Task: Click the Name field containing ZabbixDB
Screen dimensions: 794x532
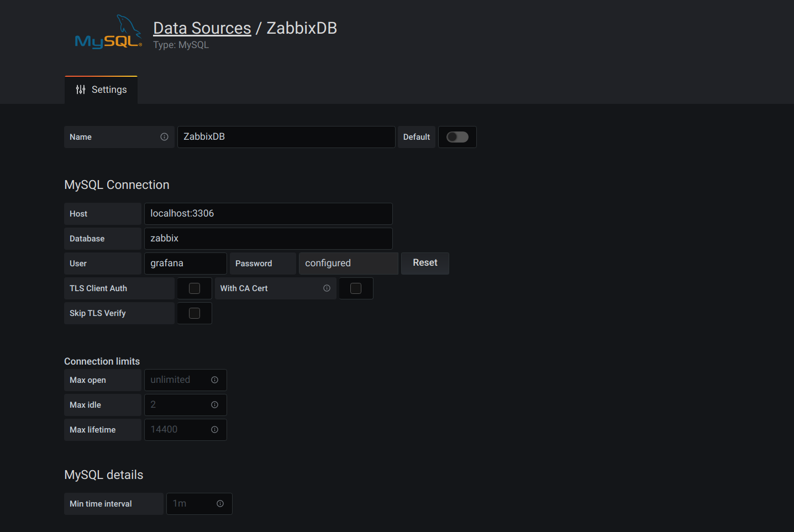Action: coord(286,136)
